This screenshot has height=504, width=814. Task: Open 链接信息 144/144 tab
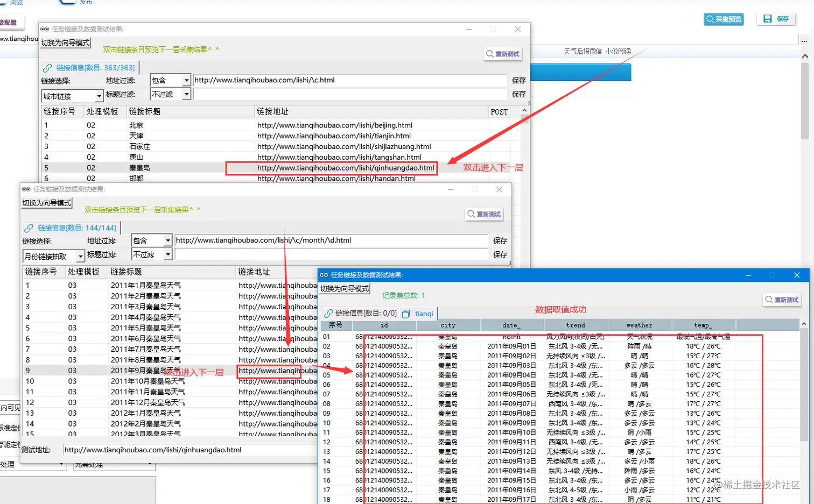tap(71, 228)
